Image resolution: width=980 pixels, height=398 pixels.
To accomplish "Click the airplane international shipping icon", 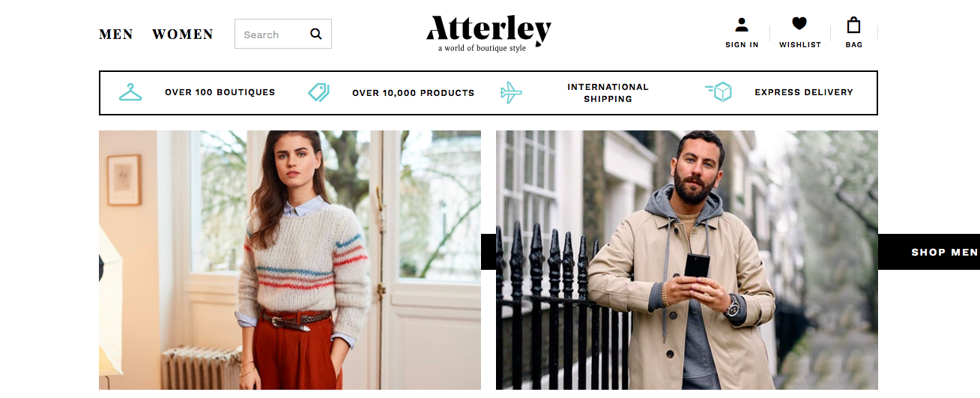I will (x=511, y=93).
